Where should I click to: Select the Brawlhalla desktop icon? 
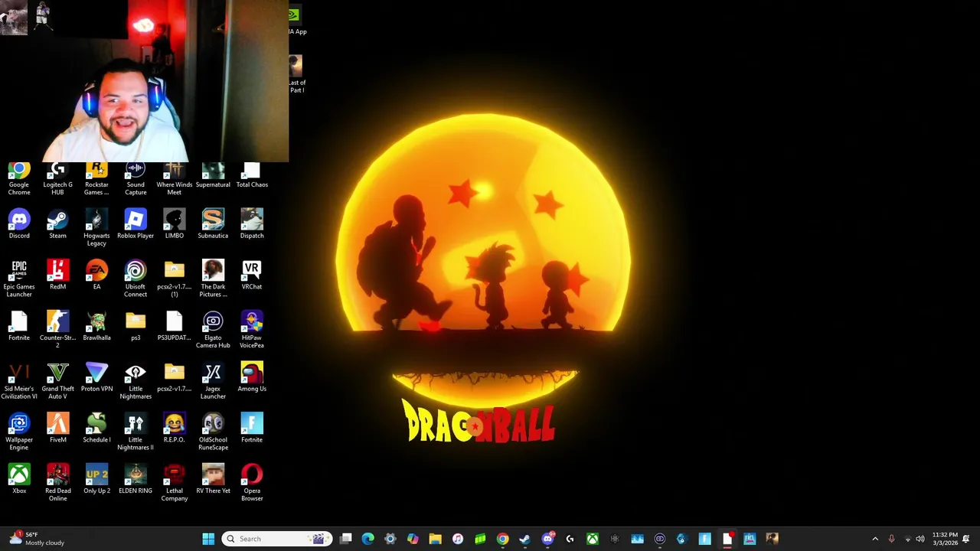[96, 326]
